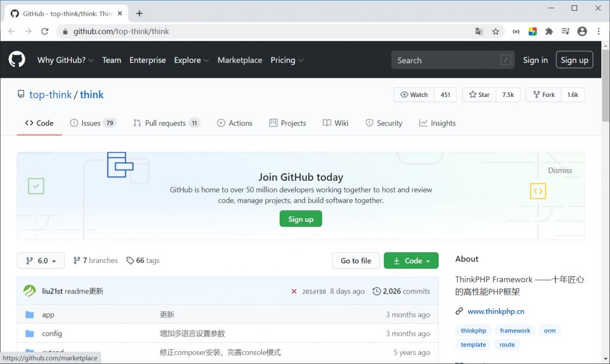Bookmark this page with star icon
The height and width of the screenshot is (364, 610).
[x=496, y=31]
